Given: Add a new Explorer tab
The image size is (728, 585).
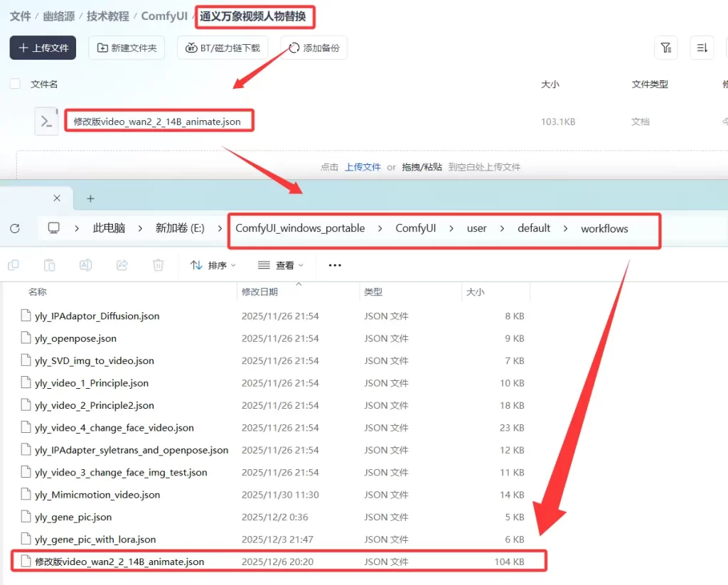Looking at the screenshot, I should [90, 198].
